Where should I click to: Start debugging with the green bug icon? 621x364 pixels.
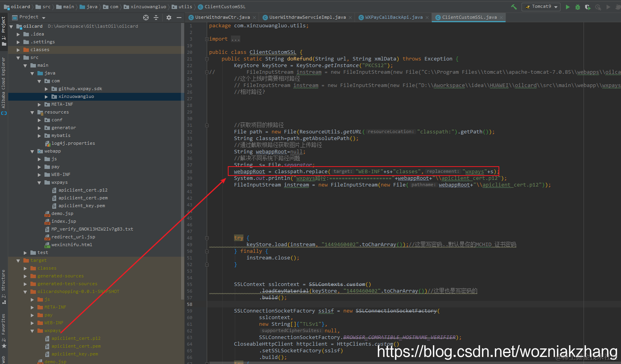(x=578, y=7)
